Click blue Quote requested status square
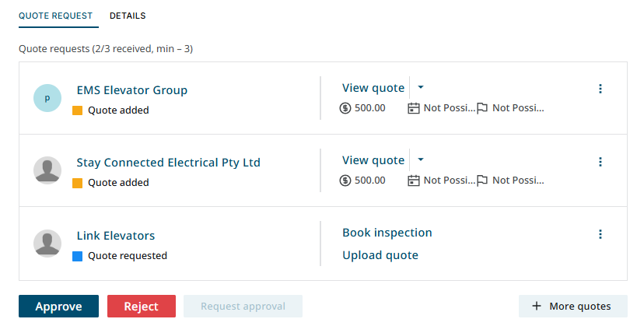This screenshot has height=333, width=644. click(x=77, y=256)
